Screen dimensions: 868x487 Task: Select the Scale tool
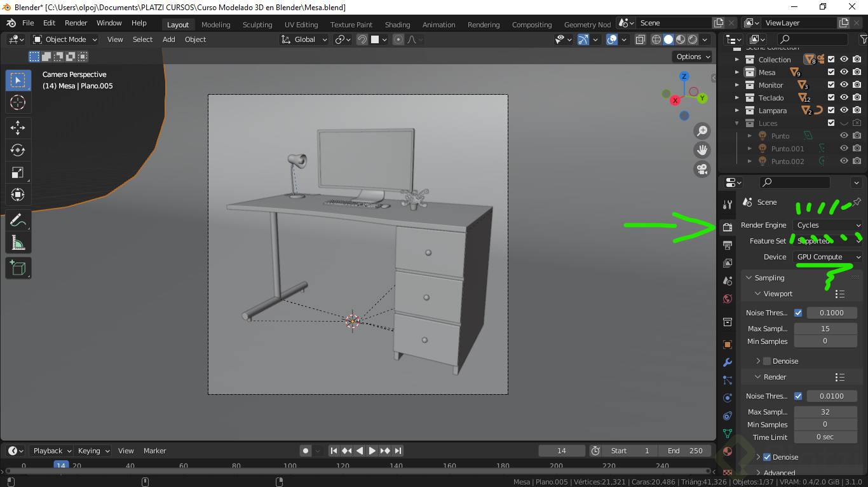[x=18, y=172]
